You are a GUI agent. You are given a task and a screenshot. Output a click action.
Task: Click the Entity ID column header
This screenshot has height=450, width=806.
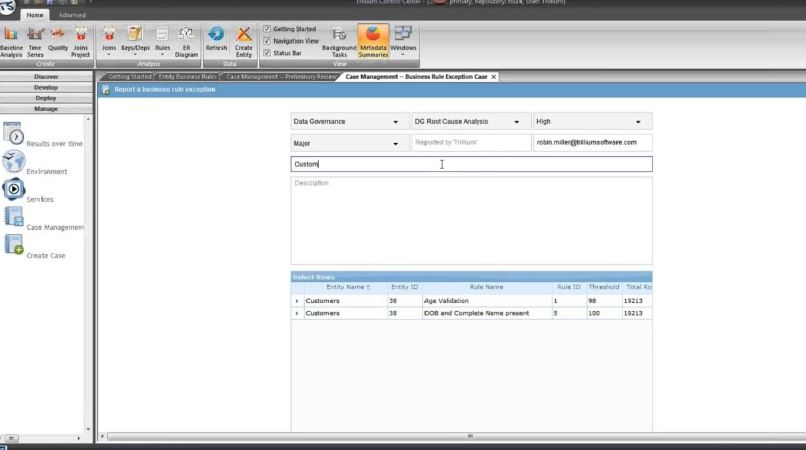tap(405, 287)
